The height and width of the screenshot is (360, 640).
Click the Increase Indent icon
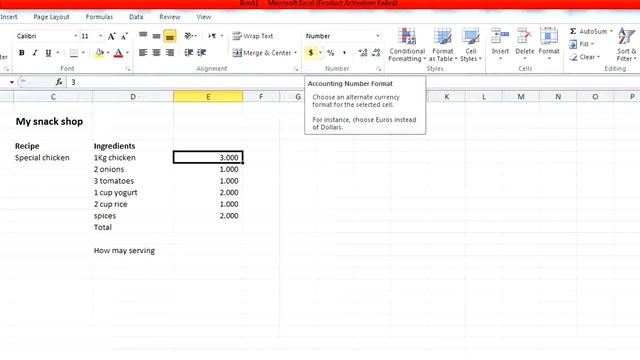(x=202, y=53)
